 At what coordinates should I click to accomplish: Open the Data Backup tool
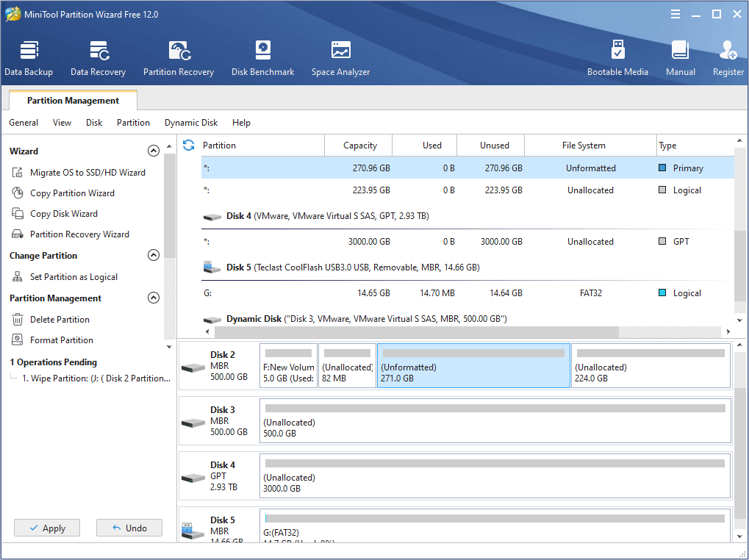click(29, 58)
